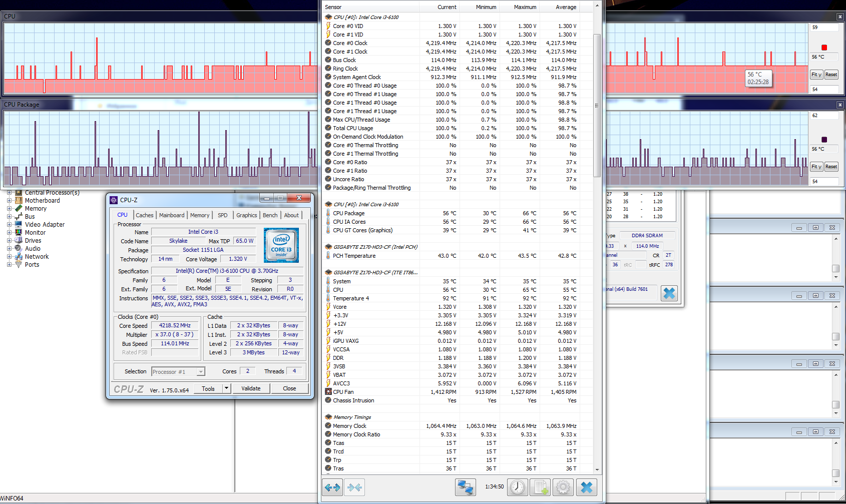Open the SPD tab in CPU-Z

click(223, 215)
